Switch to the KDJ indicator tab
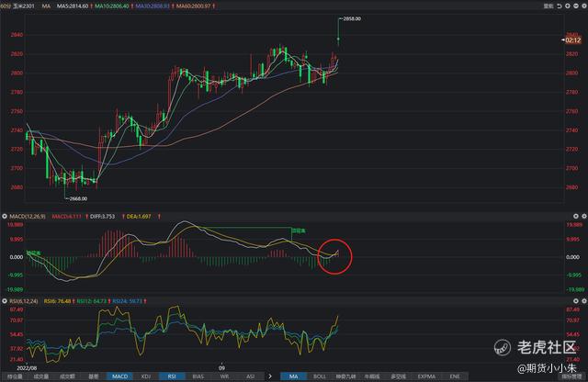Screen dimensions: 588x382 tap(146, 376)
